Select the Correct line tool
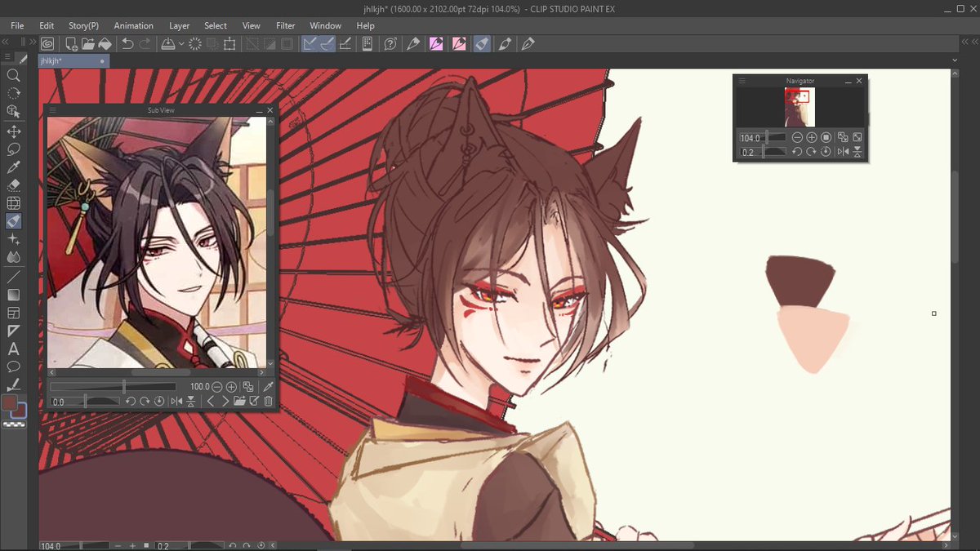Screen dimensions: 980x551 coord(13,384)
